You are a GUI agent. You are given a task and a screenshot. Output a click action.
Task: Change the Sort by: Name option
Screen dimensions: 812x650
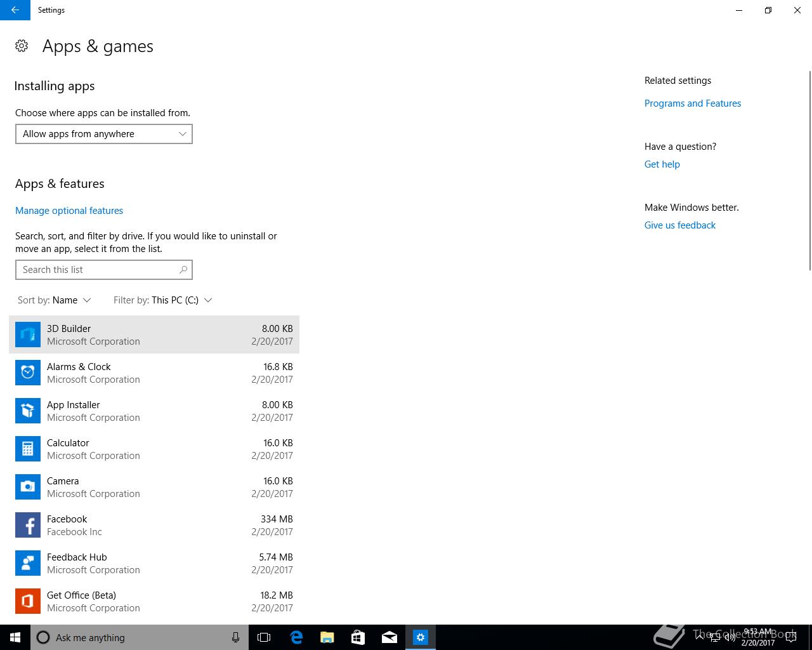(x=55, y=300)
